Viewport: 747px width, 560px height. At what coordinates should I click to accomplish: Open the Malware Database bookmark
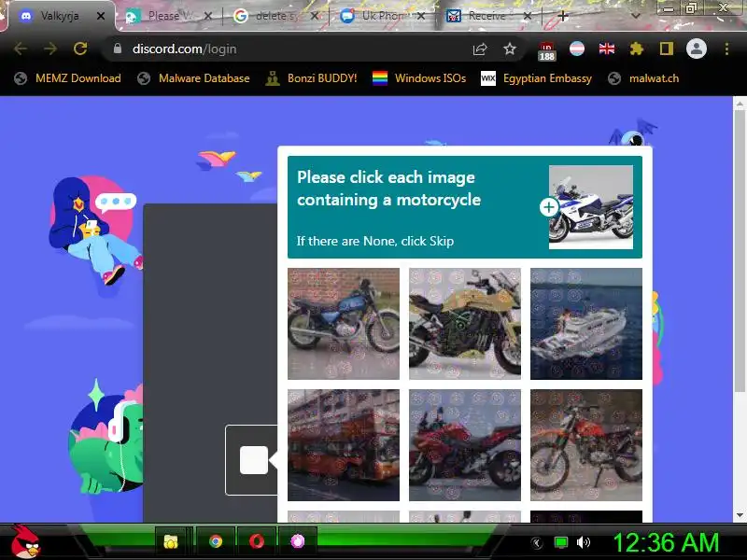click(x=193, y=78)
